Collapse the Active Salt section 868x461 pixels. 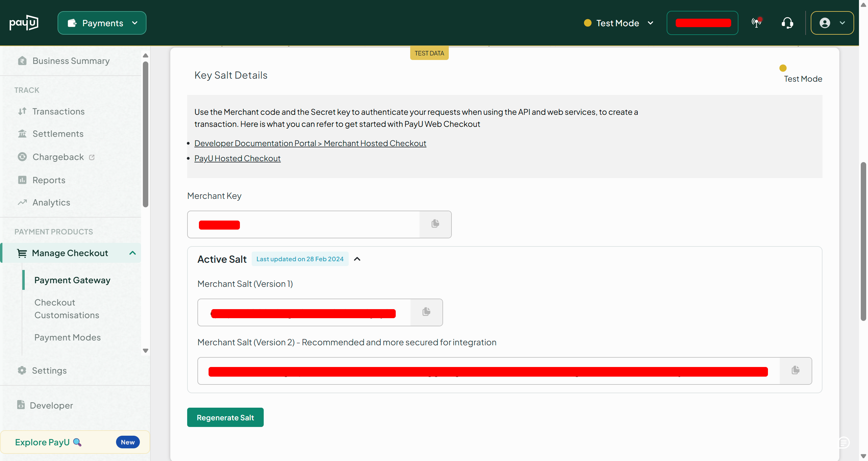pos(357,259)
